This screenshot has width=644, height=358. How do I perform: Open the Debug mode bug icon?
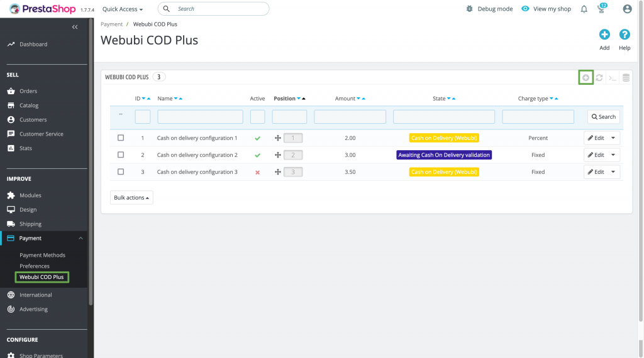point(469,9)
